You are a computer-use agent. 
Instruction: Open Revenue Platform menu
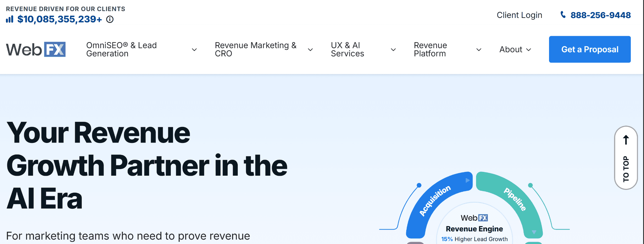pos(430,49)
